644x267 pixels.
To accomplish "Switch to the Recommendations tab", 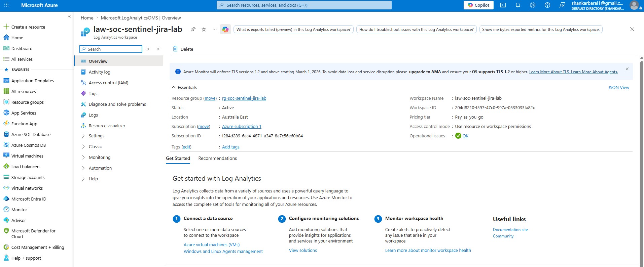I will pos(217,158).
